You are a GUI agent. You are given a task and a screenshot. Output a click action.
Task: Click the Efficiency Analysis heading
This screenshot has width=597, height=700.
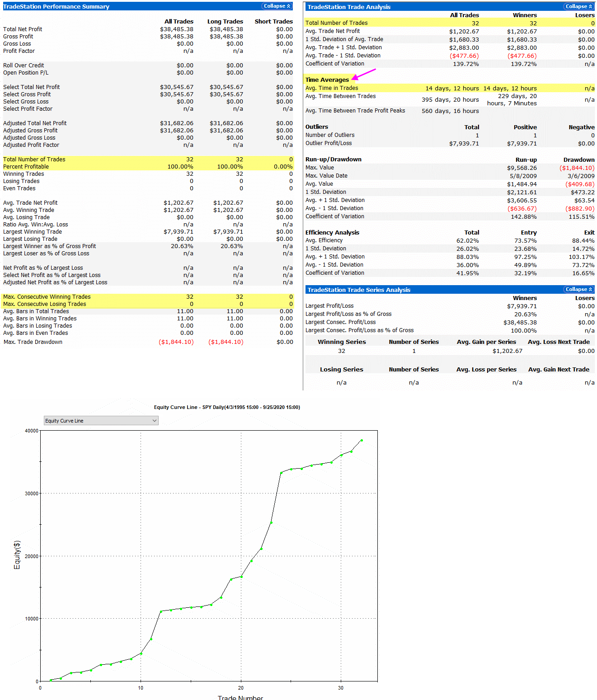(332, 233)
